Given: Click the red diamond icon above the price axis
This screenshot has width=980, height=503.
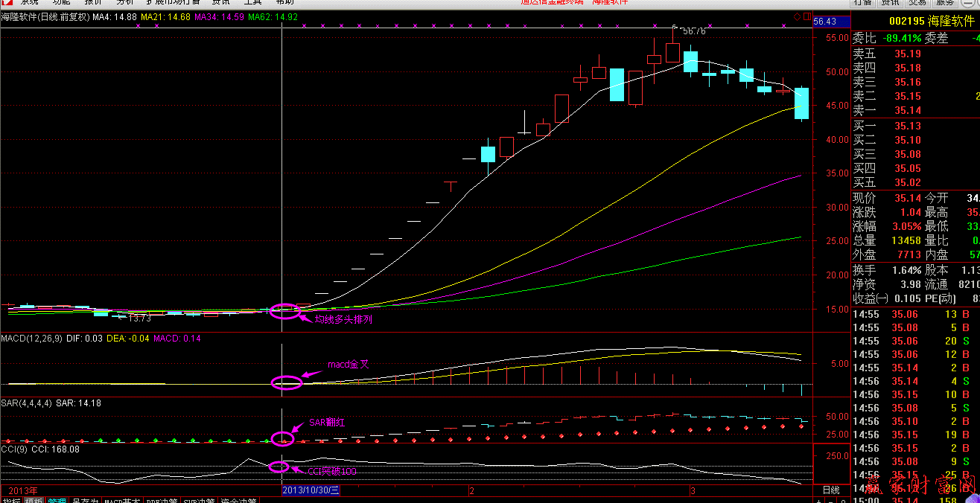Looking at the screenshot, I should tap(797, 16).
